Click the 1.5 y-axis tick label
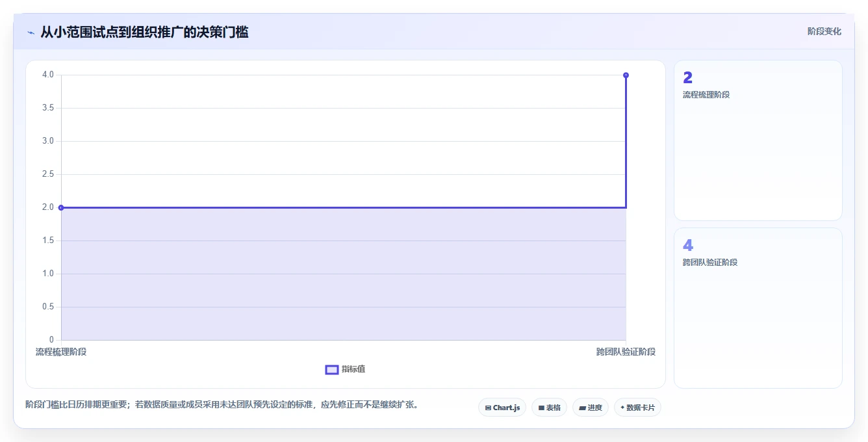Screen dimensions: 868x442 tap(47, 240)
